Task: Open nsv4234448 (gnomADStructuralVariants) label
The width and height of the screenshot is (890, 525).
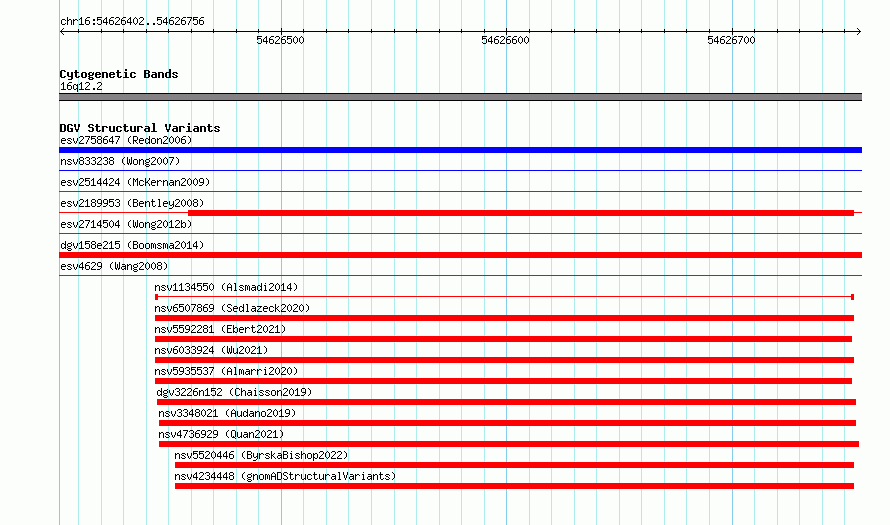Action: pyautogui.click(x=285, y=476)
